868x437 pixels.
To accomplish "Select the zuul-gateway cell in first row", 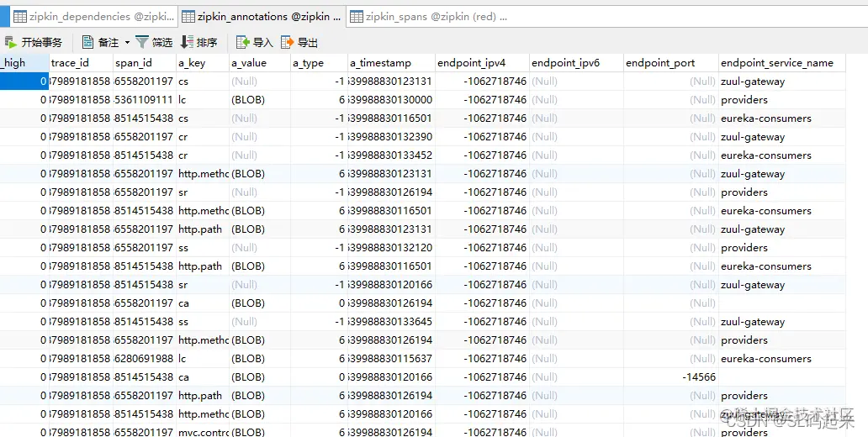I will coord(781,82).
